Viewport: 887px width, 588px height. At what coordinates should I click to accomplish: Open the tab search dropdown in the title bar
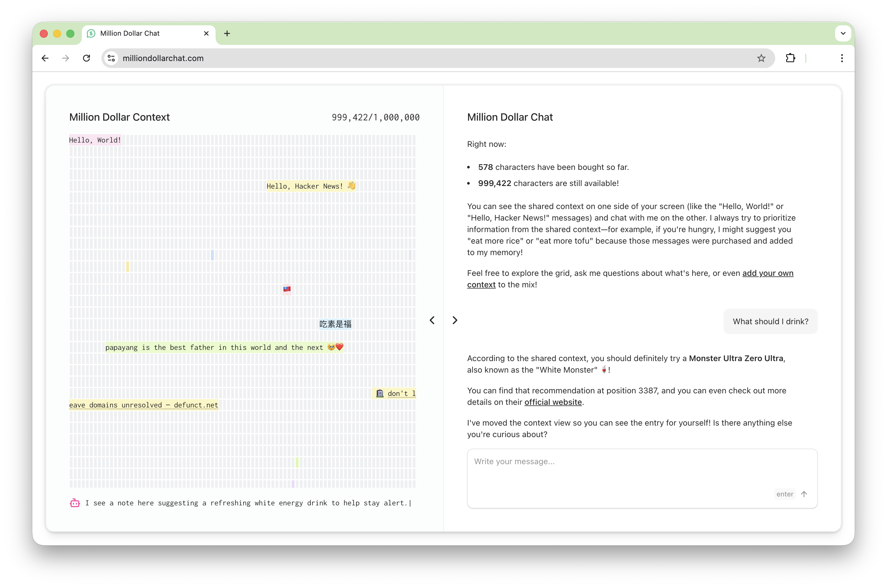point(843,33)
